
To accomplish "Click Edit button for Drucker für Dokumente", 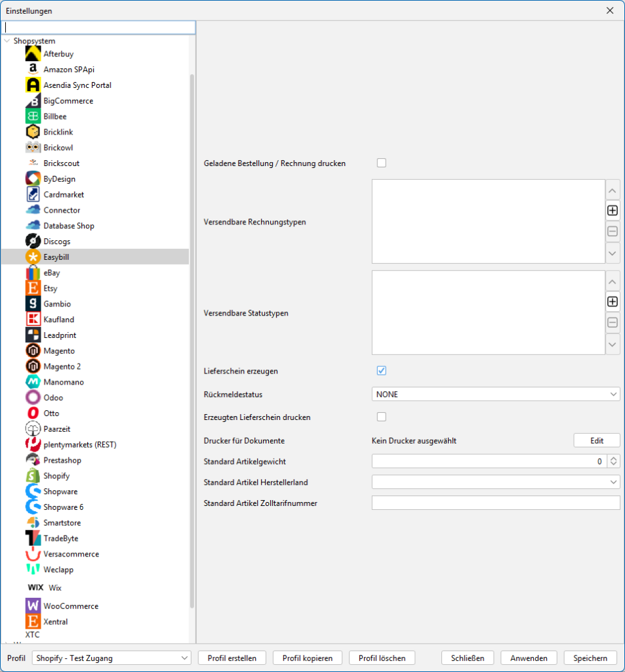I will point(597,440).
